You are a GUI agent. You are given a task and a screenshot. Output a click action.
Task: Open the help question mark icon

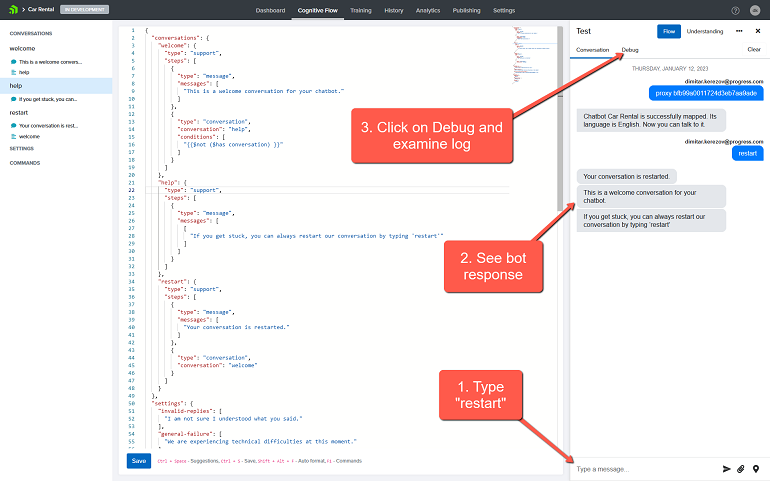pos(735,10)
